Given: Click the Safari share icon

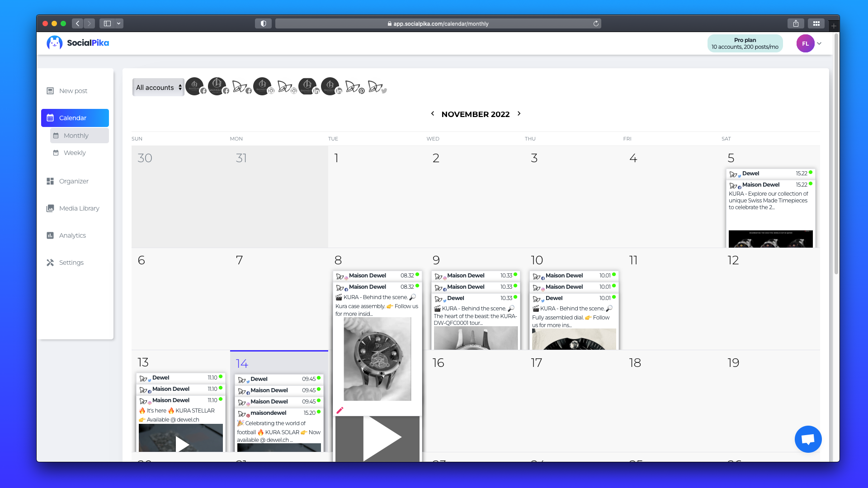Looking at the screenshot, I should (796, 23).
